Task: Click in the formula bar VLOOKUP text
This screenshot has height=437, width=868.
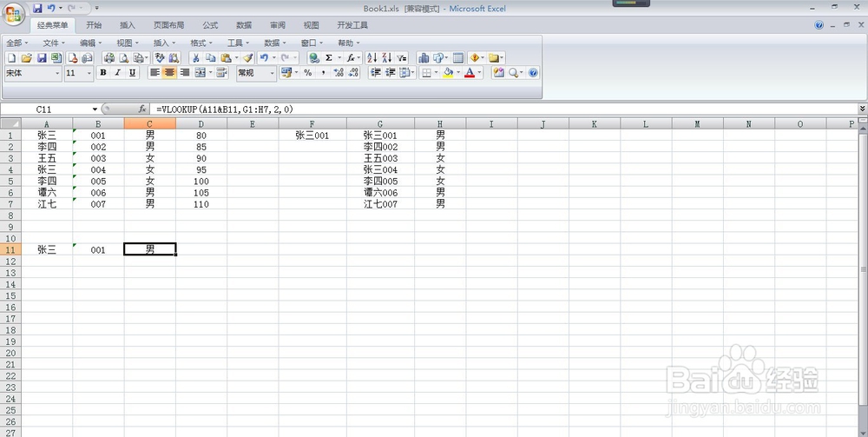Action: [x=224, y=109]
